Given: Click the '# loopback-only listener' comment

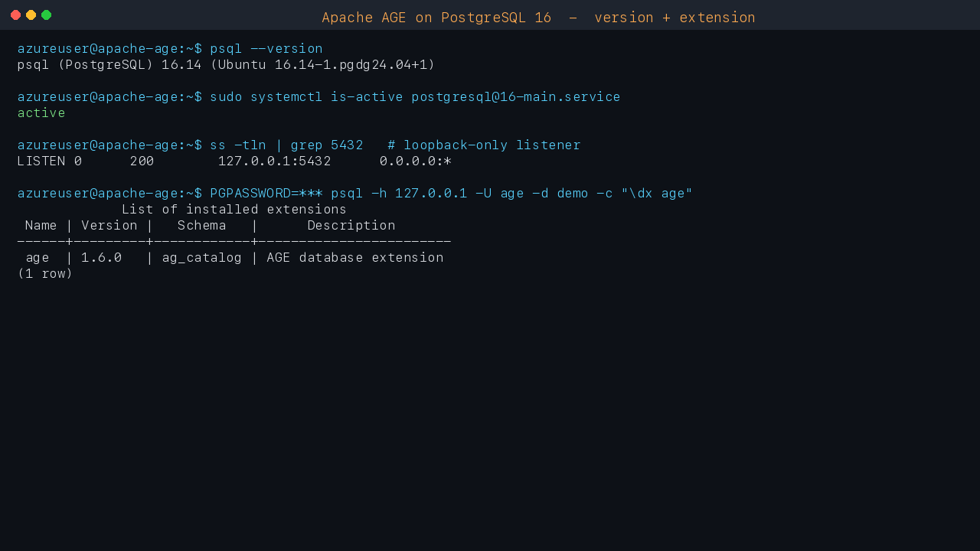Looking at the screenshot, I should tap(484, 145).
